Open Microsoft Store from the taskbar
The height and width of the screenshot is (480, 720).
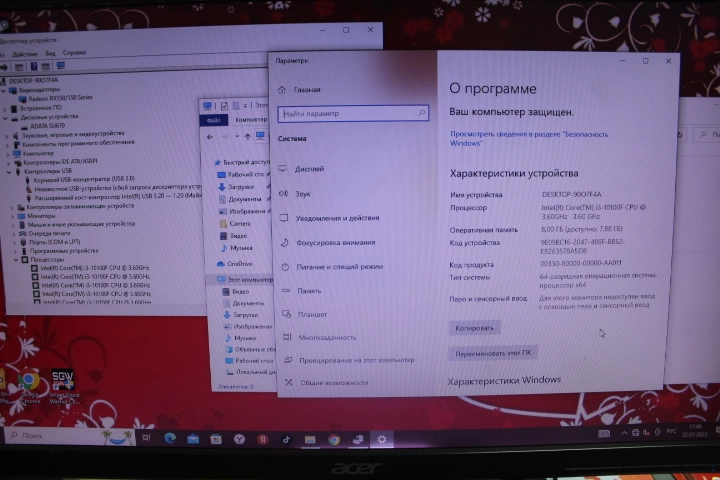tap(216, 439)
